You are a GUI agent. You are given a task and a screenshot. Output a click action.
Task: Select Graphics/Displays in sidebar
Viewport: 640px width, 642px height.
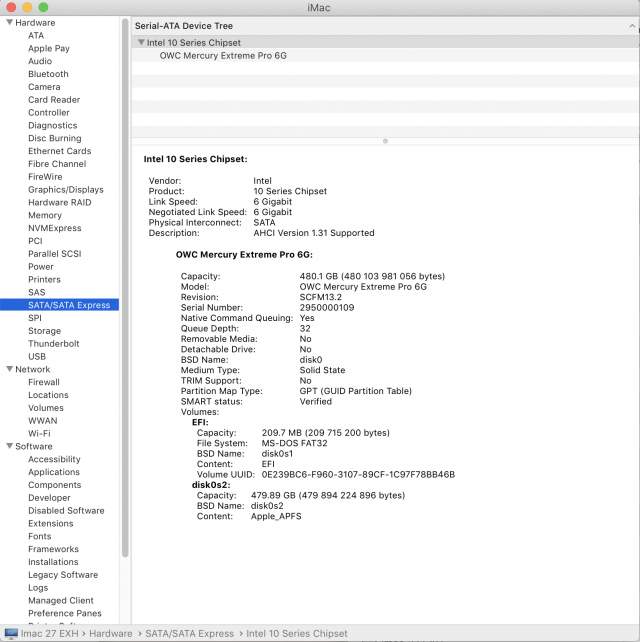pyautogui.click(x=65, y=189)
